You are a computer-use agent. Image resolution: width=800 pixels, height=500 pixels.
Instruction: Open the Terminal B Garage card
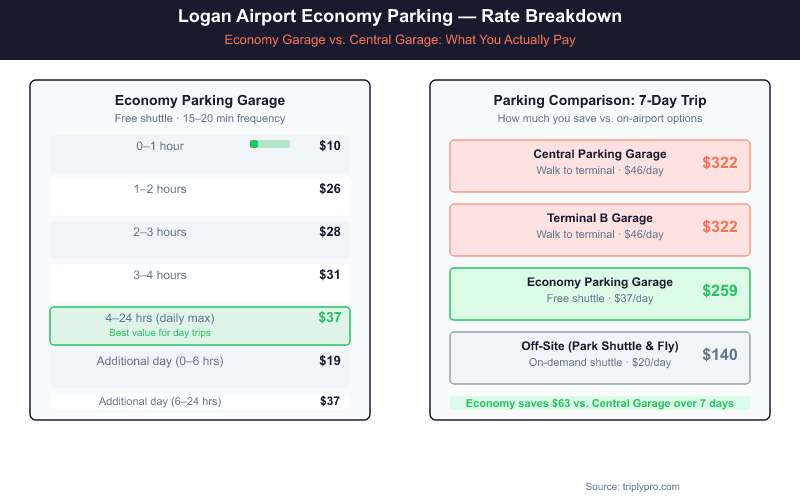tap(599, 229)
